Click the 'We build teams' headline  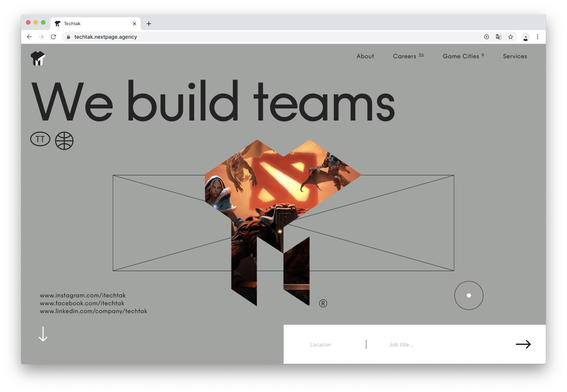point(213,101)
